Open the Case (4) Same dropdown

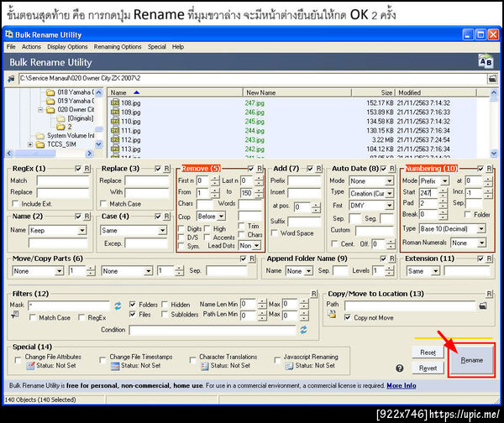[x=162, y=230]
